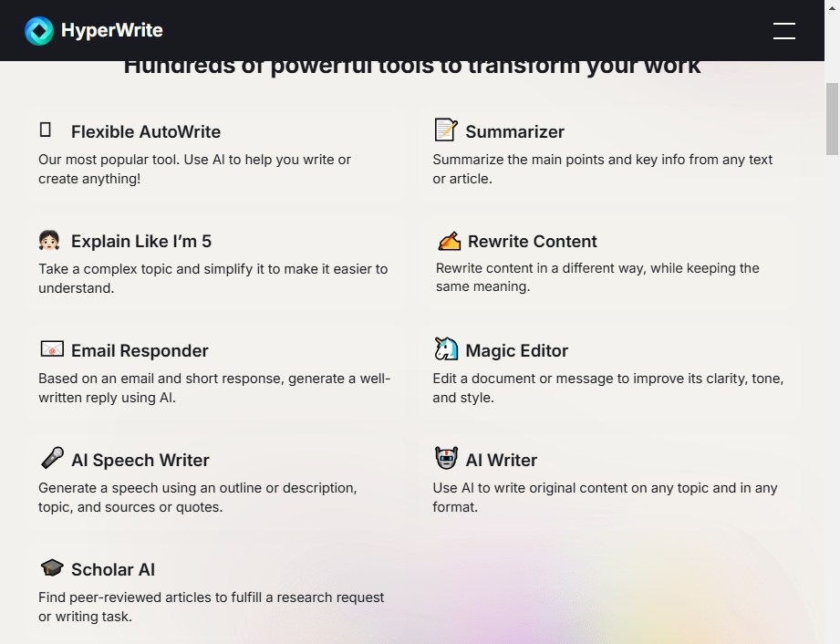Click "Summarize the main points" description
840x644 pixels.
(602, 169)
